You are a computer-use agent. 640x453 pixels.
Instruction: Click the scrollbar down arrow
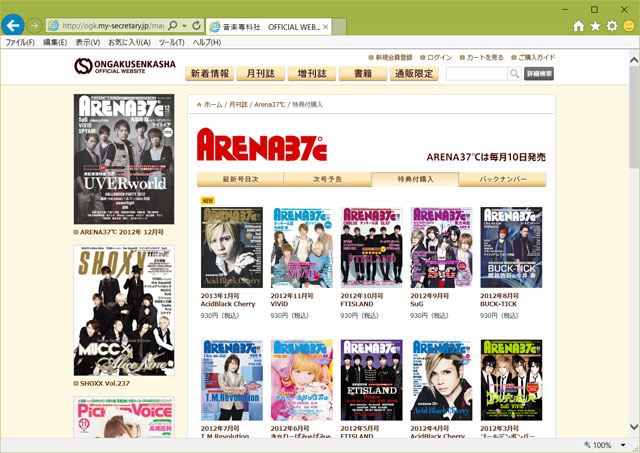633,427
